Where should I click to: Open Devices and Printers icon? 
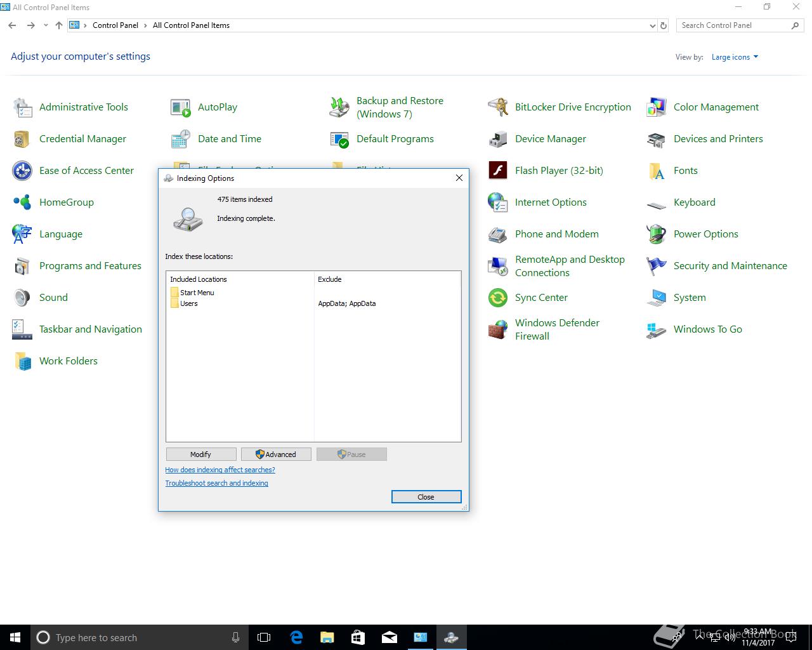point(657,139)
